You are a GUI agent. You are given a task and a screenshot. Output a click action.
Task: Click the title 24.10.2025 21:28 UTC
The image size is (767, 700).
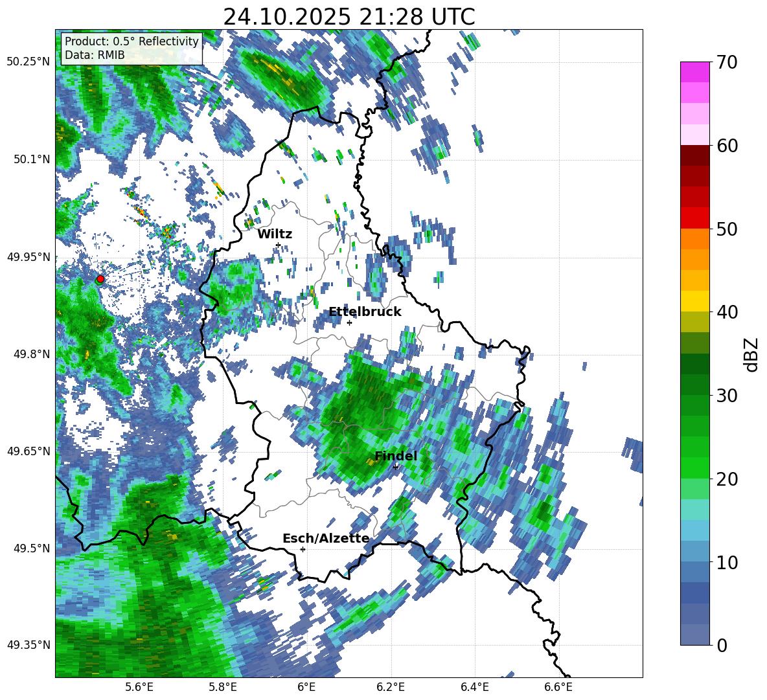(x=349, y=17)
